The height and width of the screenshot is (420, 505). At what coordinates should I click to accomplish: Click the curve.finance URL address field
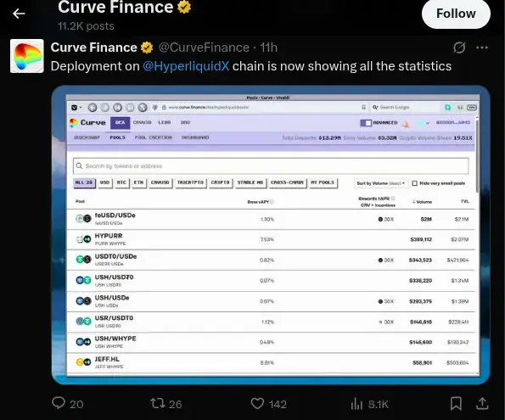point(209,107)
